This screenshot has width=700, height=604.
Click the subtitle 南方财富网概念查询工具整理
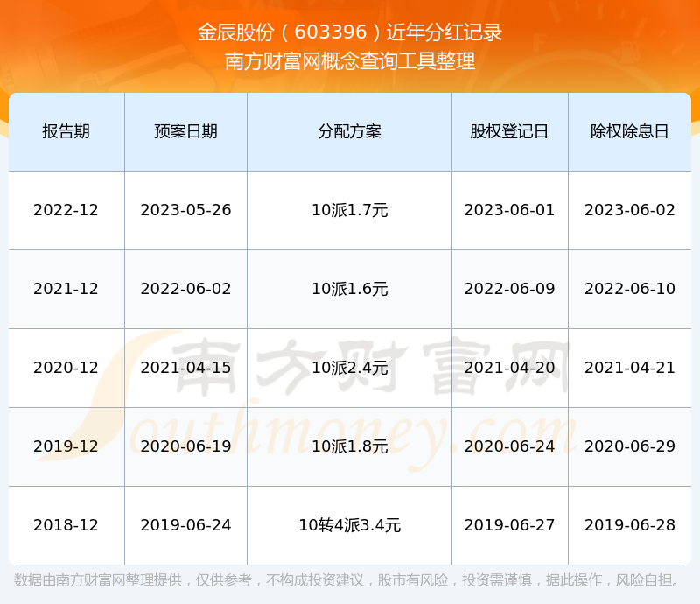(x=350, y=61)
